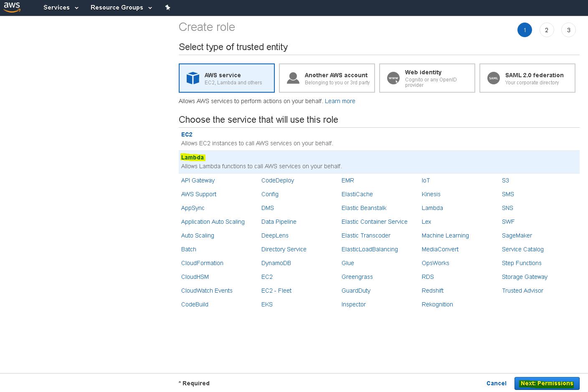The image size is (588, 392).
Task: Choose SAML 2.0 federation entity type
Action: coord(527,78)
